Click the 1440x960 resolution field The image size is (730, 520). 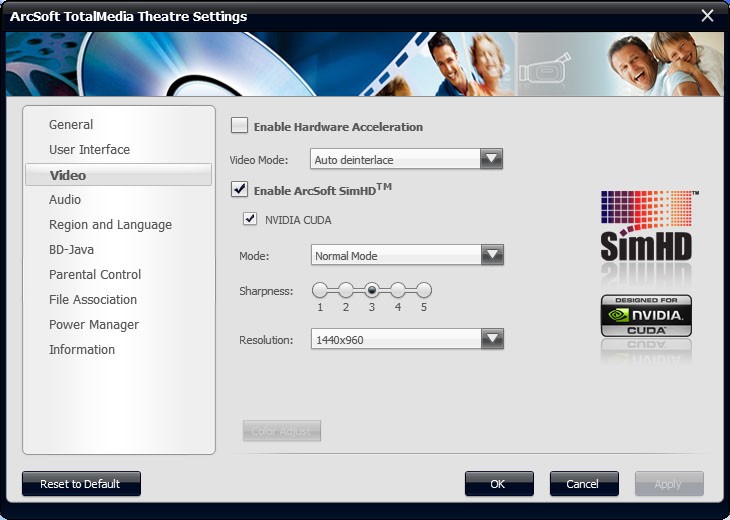tap(407, 339)
